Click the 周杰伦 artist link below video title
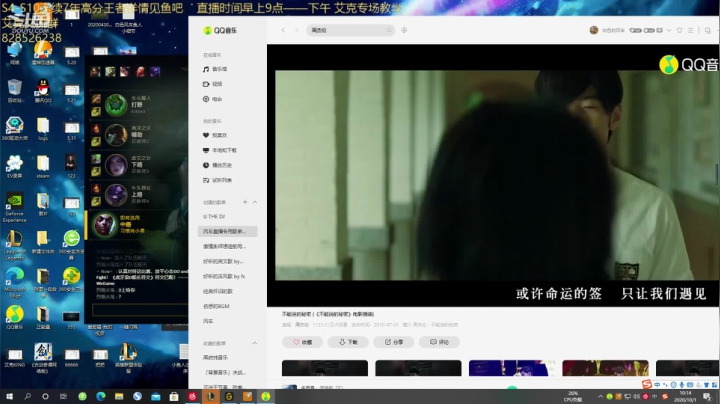The height and width of the screenshot is (404, 720). click(302, 325)
